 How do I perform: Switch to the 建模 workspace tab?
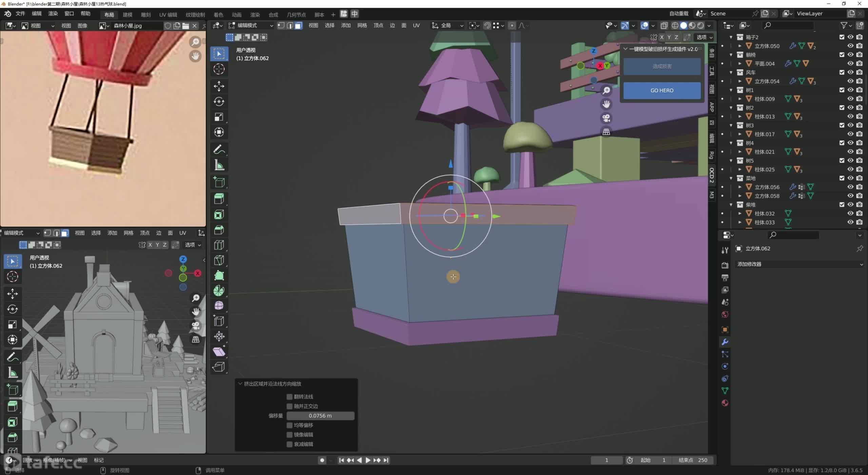[x=127, y=15]
